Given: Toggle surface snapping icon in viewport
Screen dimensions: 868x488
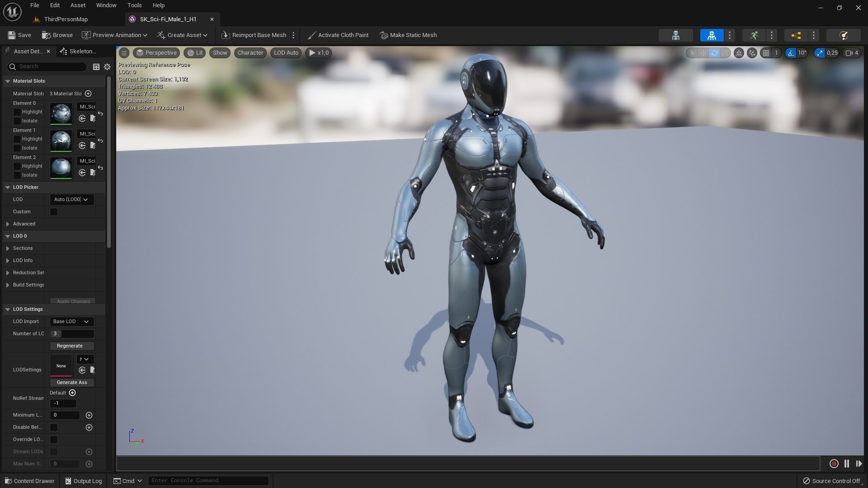Looking at the screenshot, I should click(x=752, y=53).
